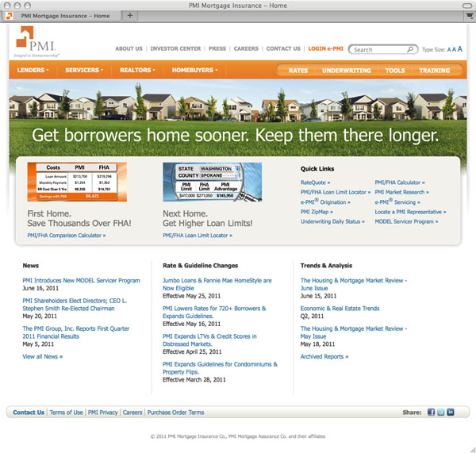
Task: Open PMI Expands Guidelines for Condominiums article
Action: [x=220, y=368]
